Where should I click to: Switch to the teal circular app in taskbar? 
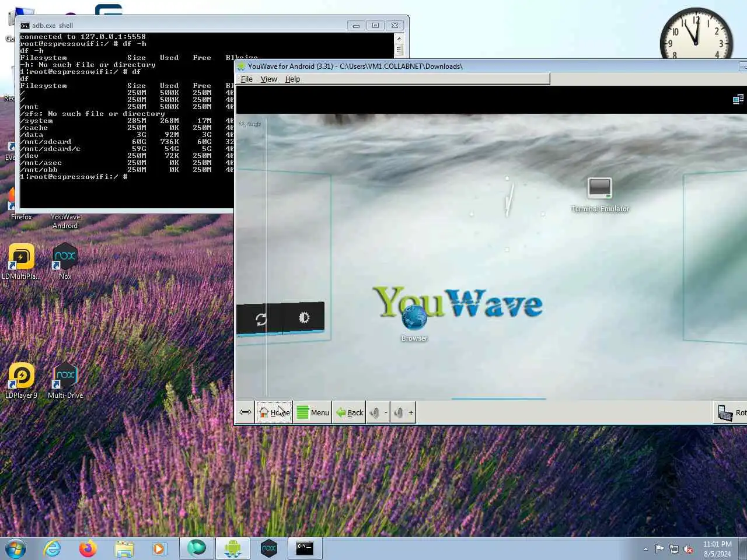point(197,548)
